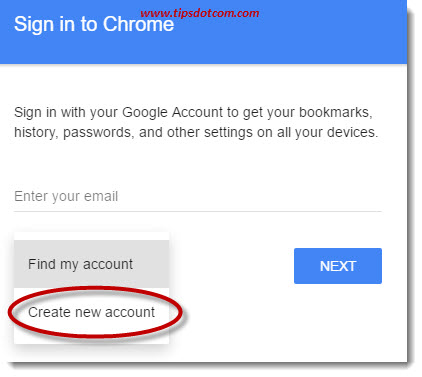
Task: Click the word history in description
Action: [35, 133]
